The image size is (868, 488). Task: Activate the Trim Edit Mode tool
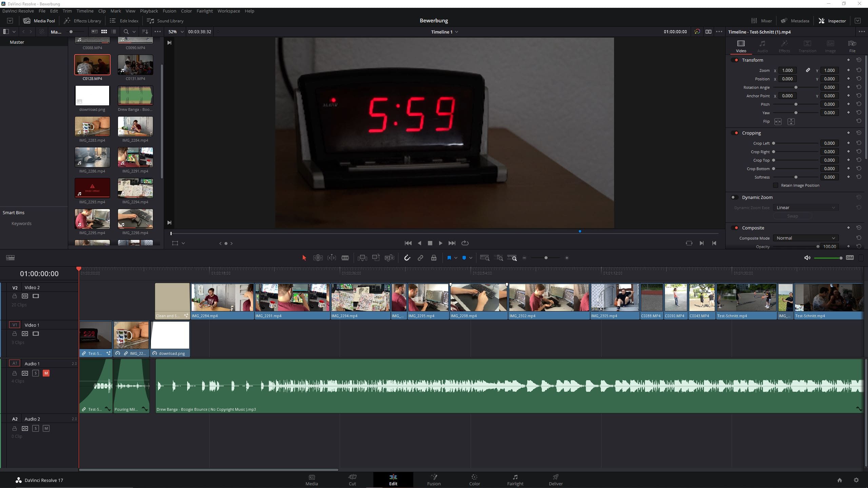pos(318,258)
